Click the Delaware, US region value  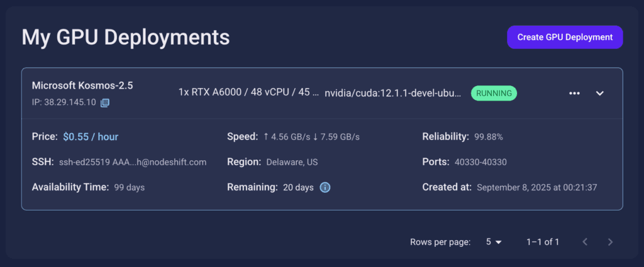click(292, 163)
